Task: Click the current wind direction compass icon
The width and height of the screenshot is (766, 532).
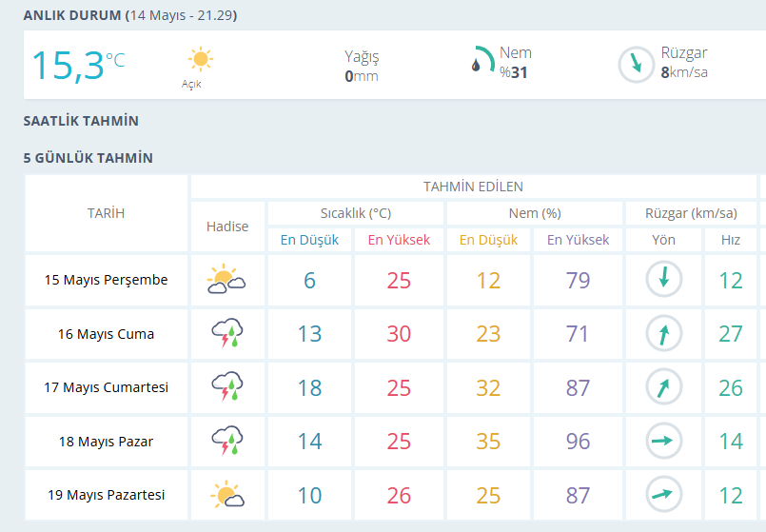Action: click(x=636, y=65)
